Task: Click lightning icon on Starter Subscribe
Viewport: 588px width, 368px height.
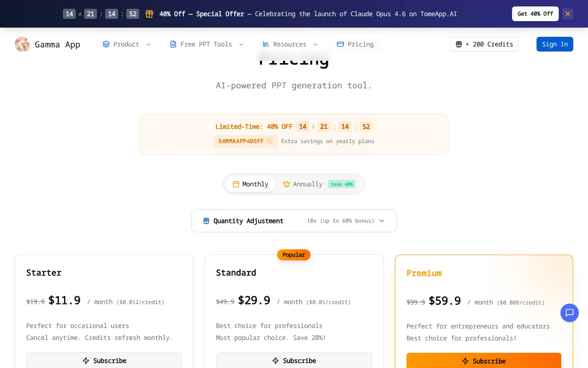Action: [x=86, y=361]
